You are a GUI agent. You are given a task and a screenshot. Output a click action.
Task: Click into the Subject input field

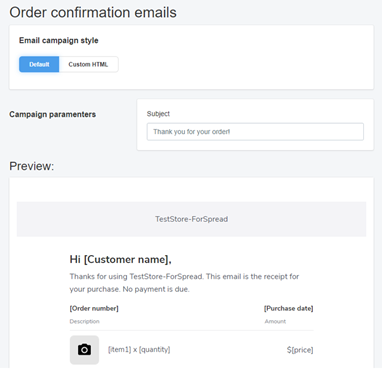[x=255, y=132]
